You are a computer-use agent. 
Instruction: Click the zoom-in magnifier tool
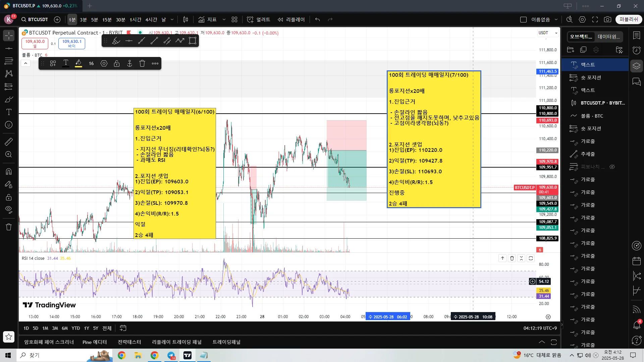[9, 155]
